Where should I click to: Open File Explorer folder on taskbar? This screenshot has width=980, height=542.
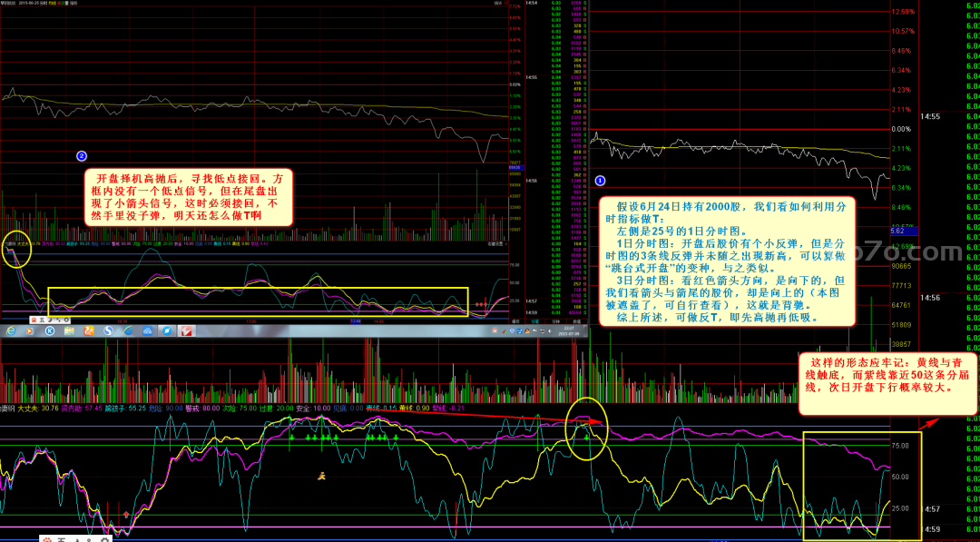click(69, 330)
